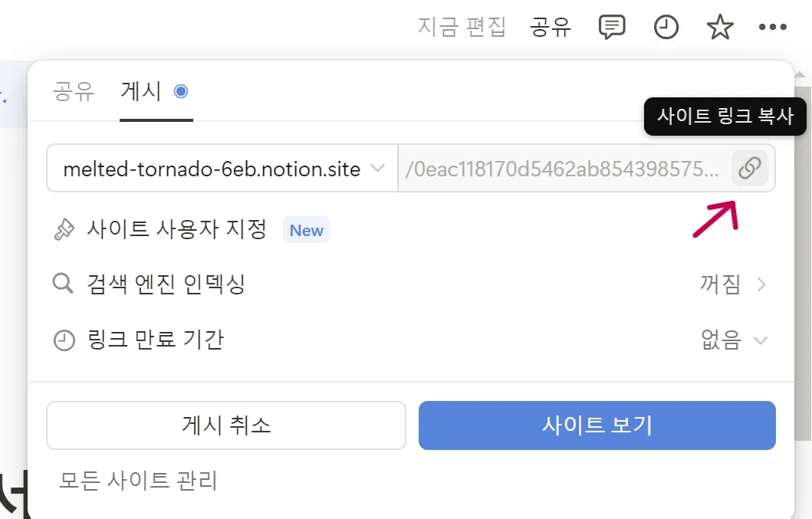Open the three-dot more options menu
The width and height of the screenshot is (812, 519).
point(772,28)
